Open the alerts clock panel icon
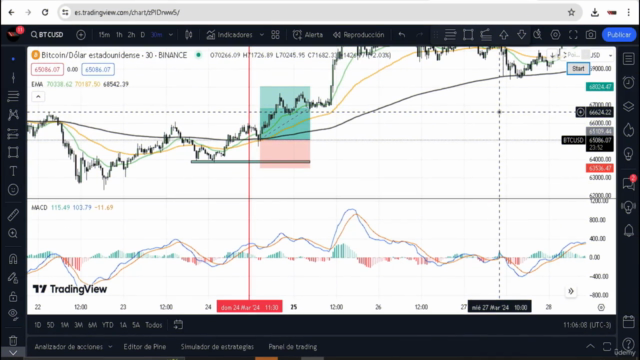The height and width of the screenshot is (360, 640). [629, 82]
